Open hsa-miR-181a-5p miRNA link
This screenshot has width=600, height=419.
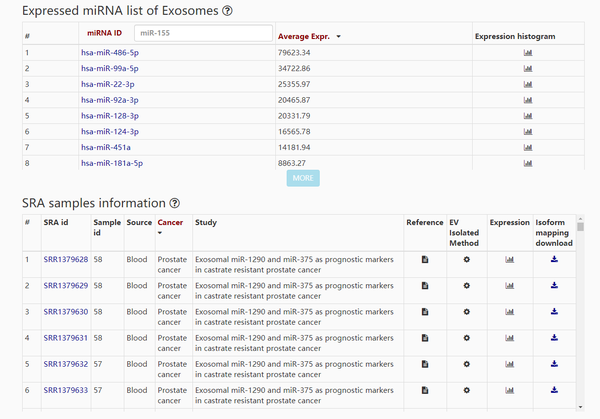point(112,163)
